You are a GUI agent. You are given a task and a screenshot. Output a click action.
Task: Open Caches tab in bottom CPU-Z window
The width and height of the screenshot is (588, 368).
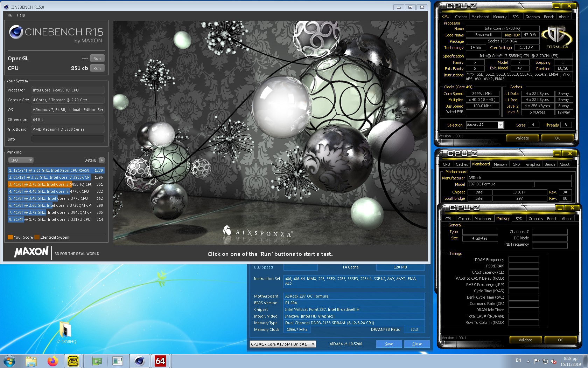pos(464,219)
